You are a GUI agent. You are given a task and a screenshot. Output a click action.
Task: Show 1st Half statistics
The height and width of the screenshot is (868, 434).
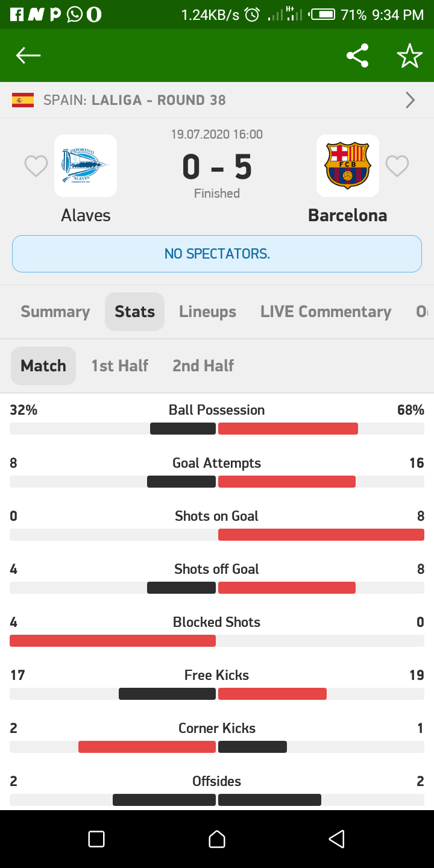[119, 366]
